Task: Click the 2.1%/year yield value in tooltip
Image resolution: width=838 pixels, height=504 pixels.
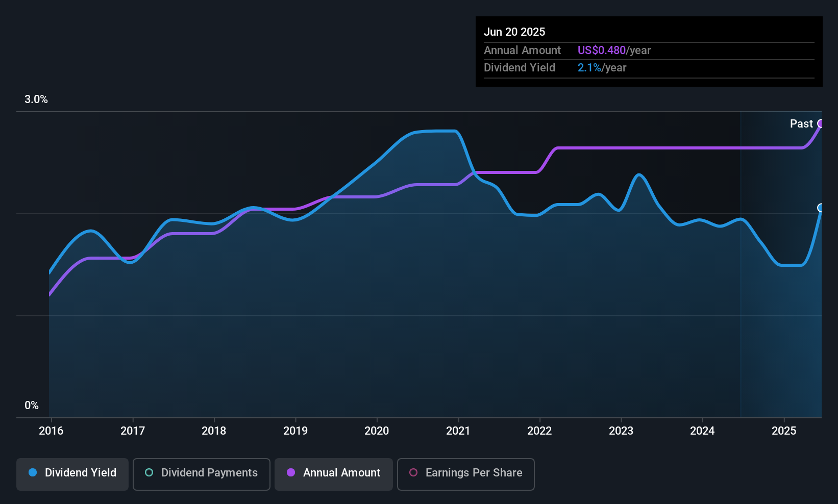Action: click(x=602, y=68)
